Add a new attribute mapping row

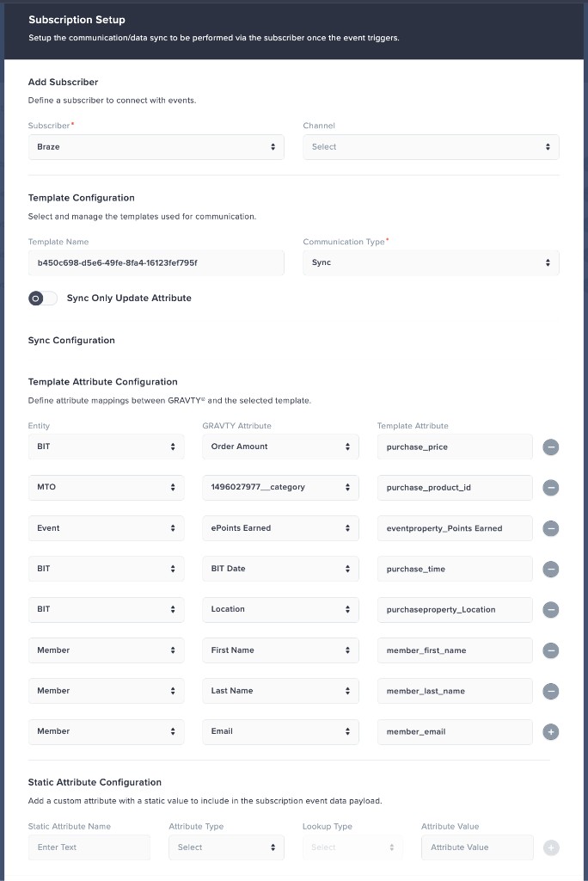click(x=550, y=731)
